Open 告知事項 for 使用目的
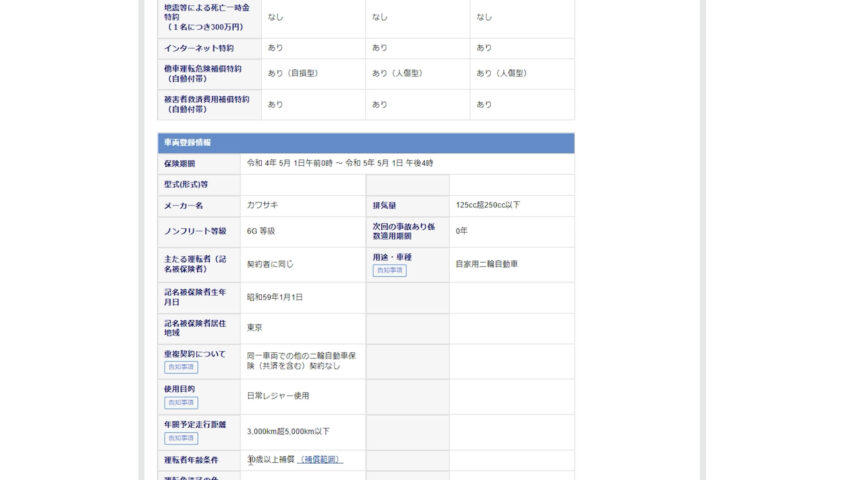This screenshot has width=854, height=480. (181, 403)
